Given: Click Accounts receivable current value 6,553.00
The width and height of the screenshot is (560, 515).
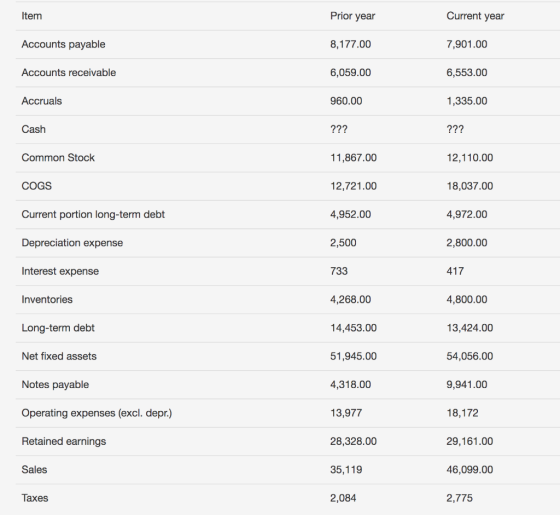Looking at the screenshot, I should (x=467, y=72).
